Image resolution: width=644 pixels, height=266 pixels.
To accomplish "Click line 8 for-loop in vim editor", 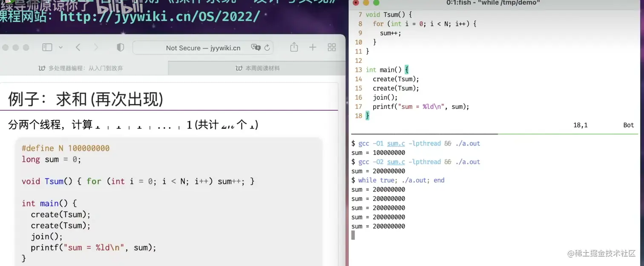I will point(424,24).
